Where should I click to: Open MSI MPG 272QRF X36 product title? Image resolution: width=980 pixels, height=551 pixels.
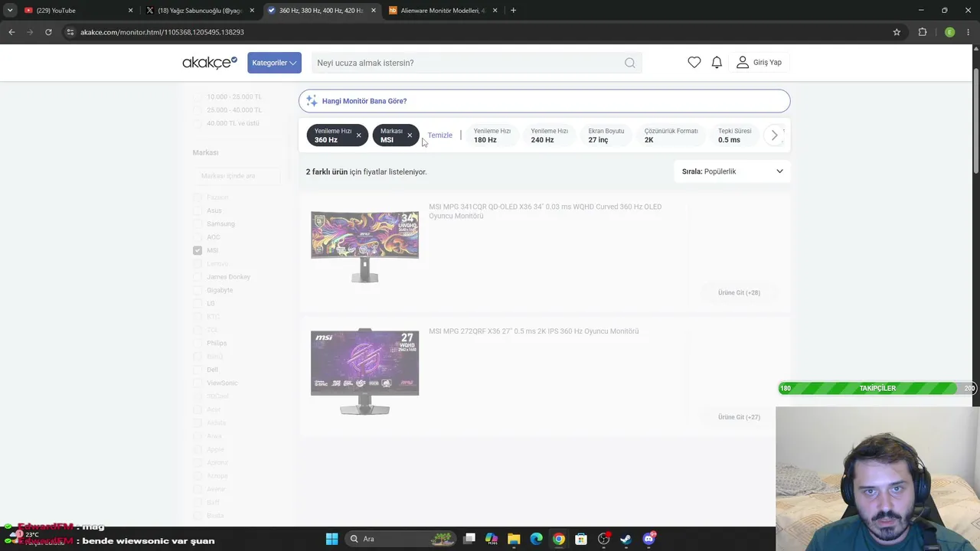(534, 331)
